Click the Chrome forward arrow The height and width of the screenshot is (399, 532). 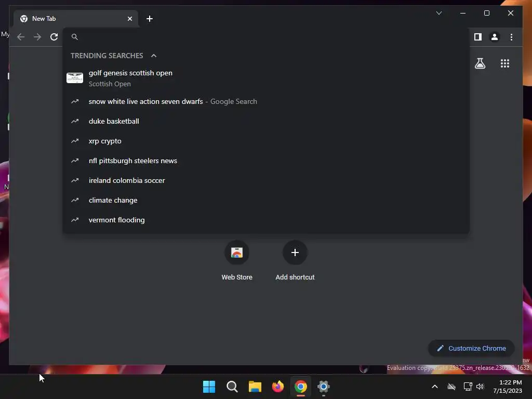[37, 37]
